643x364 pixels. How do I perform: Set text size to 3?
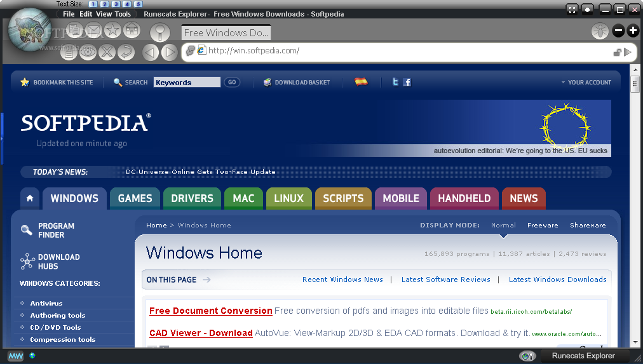coord(116,4)
